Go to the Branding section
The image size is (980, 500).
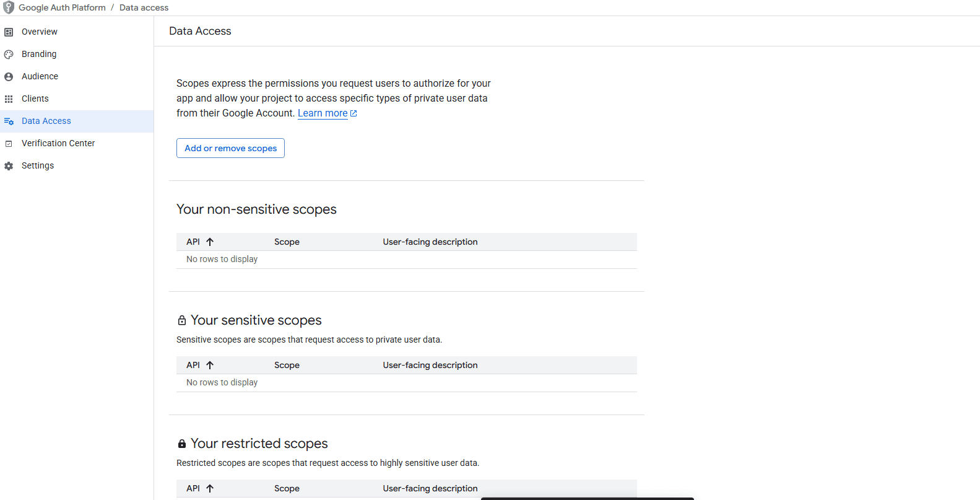(39, 54)
